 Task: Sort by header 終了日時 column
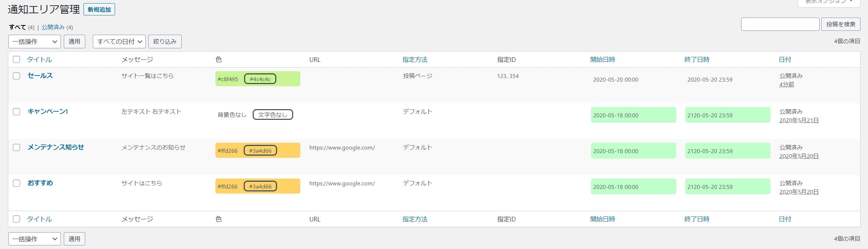[x=697, y=59]
